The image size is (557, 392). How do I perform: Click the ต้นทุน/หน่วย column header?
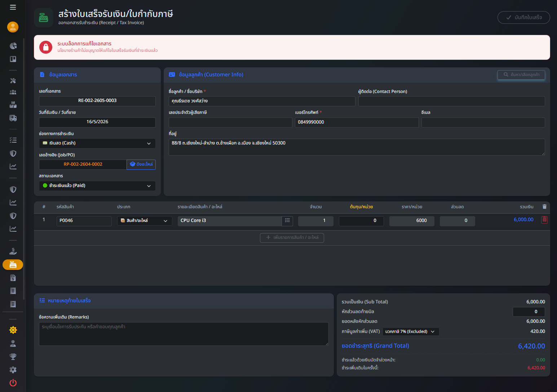[x=361, y=207]
